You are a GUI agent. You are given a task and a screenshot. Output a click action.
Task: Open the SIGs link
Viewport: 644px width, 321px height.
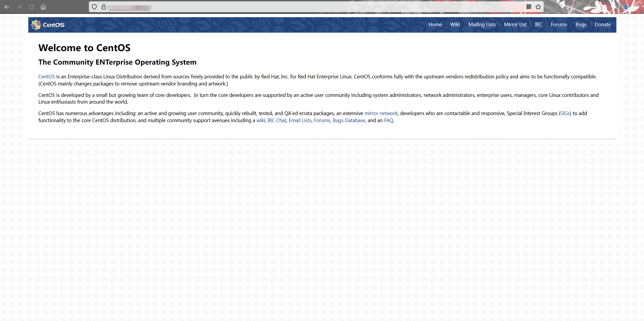[565, 113]
